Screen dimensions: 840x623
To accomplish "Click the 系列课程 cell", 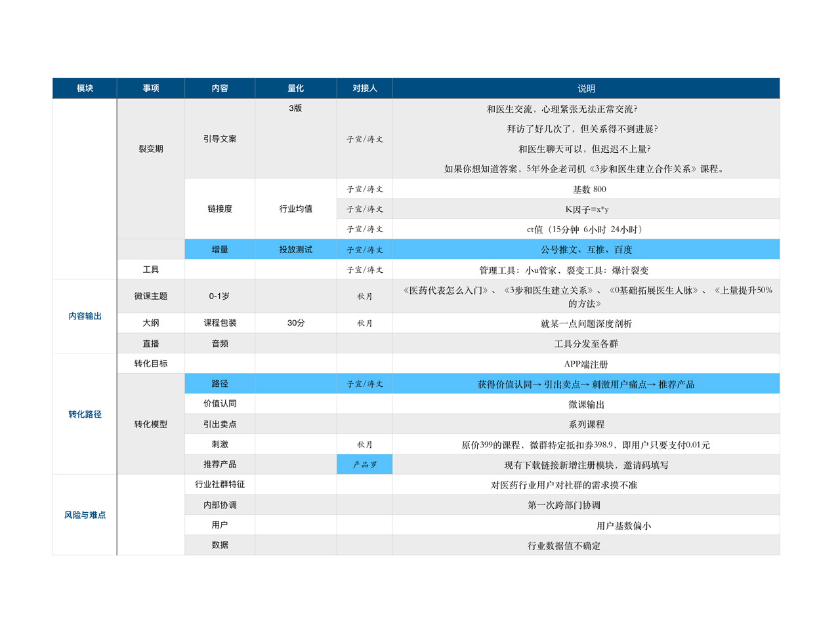I will (x=586, y=424).
